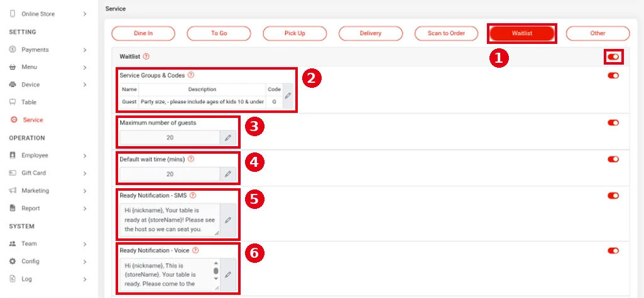Click the Service gear icon
The image size is (644, 298).
pyautogui.click(x=14, y=120)
